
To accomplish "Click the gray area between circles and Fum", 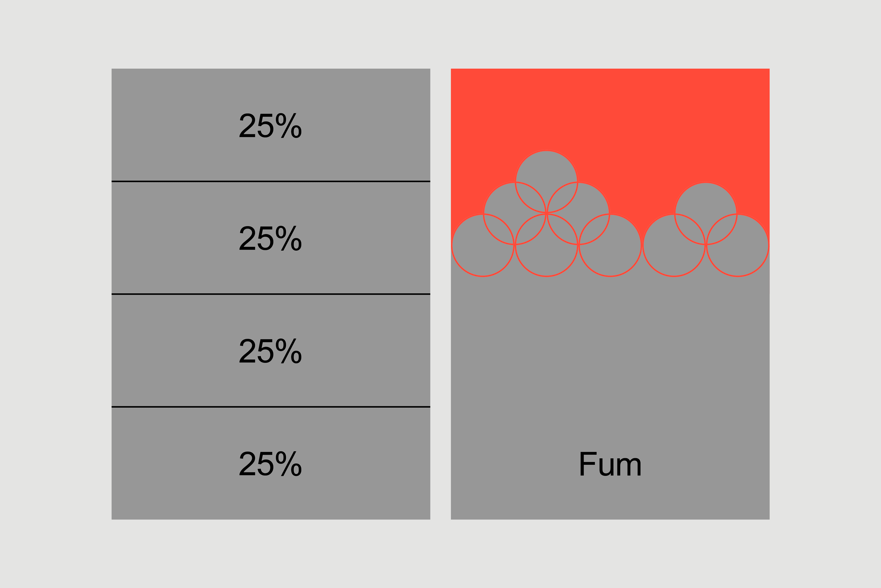I will 610,356.
